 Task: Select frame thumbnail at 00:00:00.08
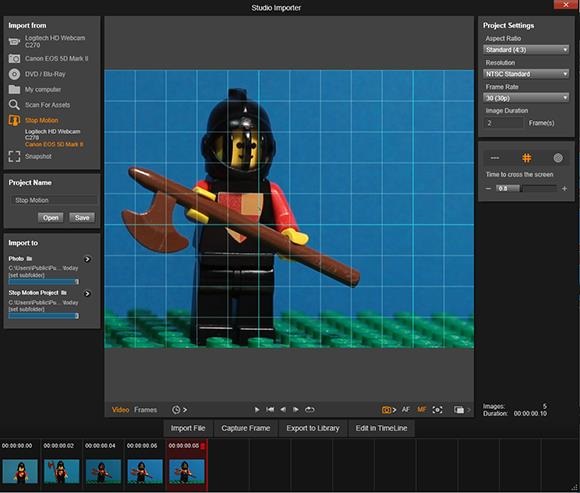[x=187, y=471]
